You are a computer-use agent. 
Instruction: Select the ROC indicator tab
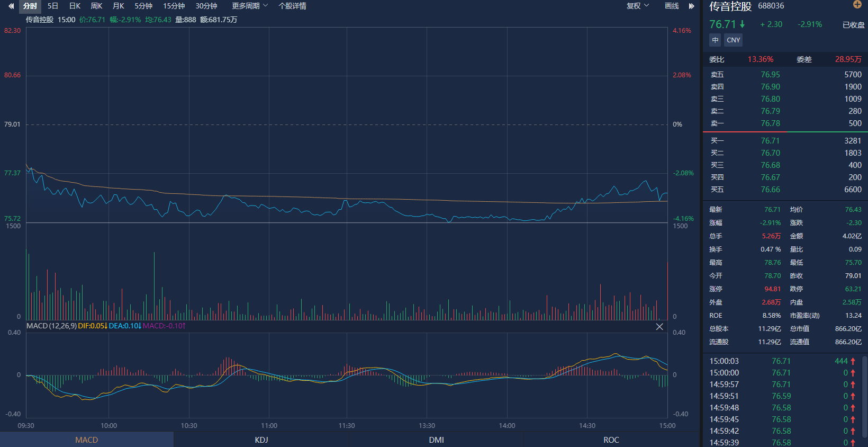point(611,440)
